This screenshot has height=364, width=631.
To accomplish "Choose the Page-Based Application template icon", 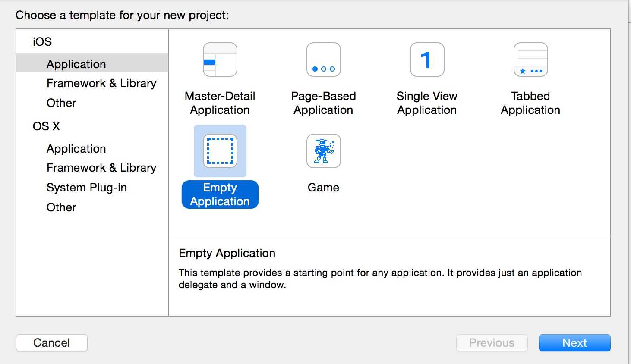I will (324, 60).
